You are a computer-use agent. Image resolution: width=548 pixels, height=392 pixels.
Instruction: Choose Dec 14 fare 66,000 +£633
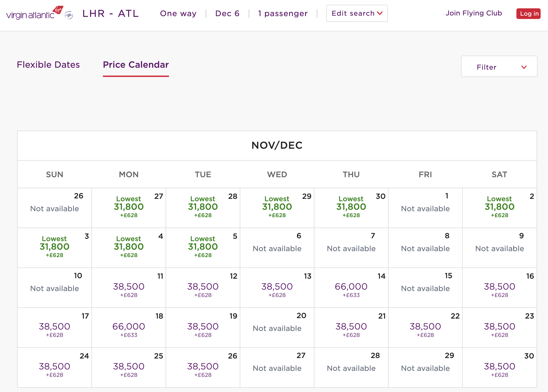(351, 288)
